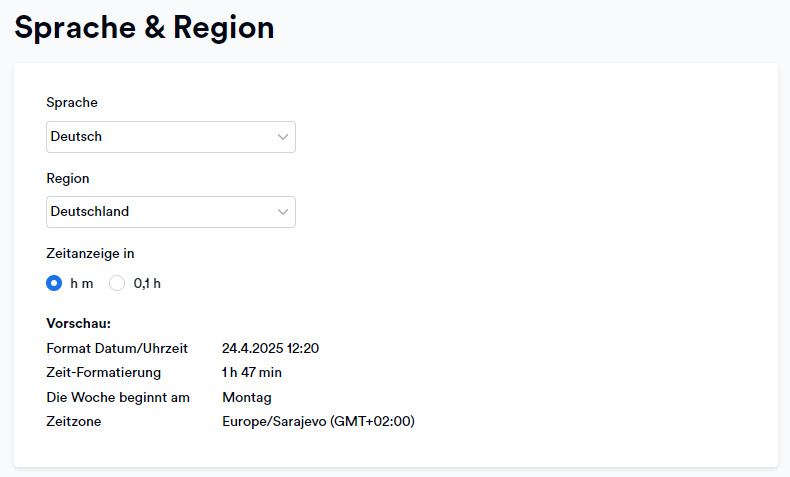
Task: Click the "Format Datum/Uhrzeit" preview label
Action: [117, 349]
